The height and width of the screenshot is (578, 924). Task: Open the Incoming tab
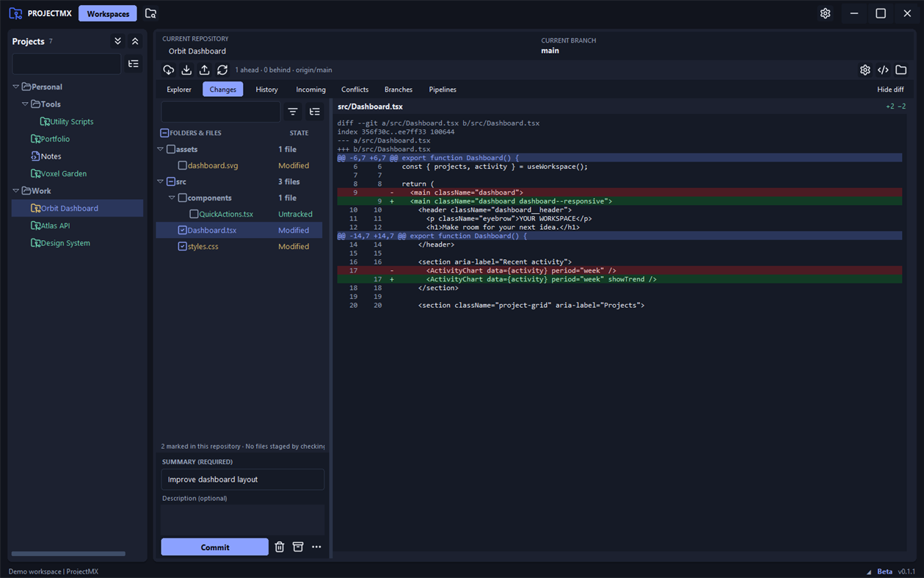point(310,90)
